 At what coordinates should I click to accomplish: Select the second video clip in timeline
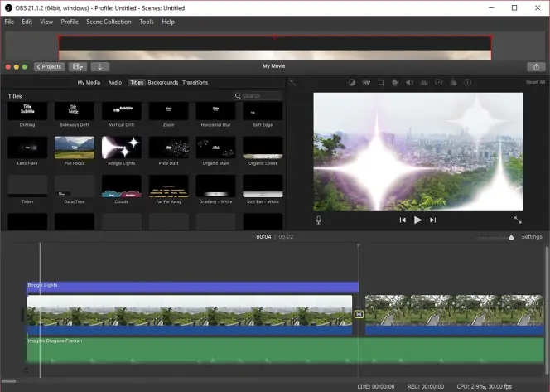(455, 315)
